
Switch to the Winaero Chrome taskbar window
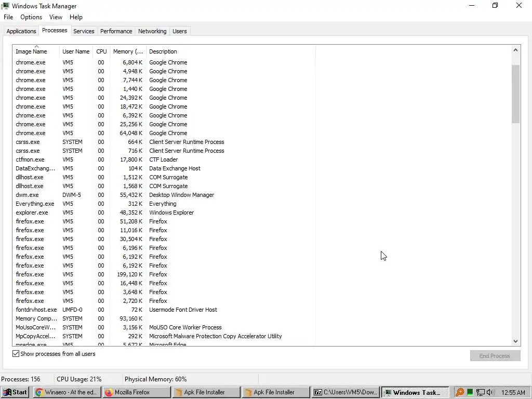point(68,392)
